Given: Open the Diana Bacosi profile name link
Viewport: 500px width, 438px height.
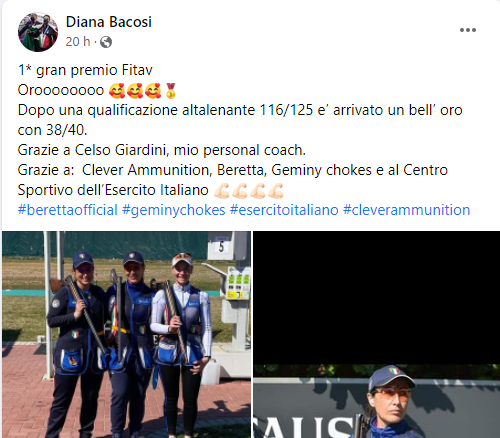Looking at the screenshot, I should coord(109,22).
